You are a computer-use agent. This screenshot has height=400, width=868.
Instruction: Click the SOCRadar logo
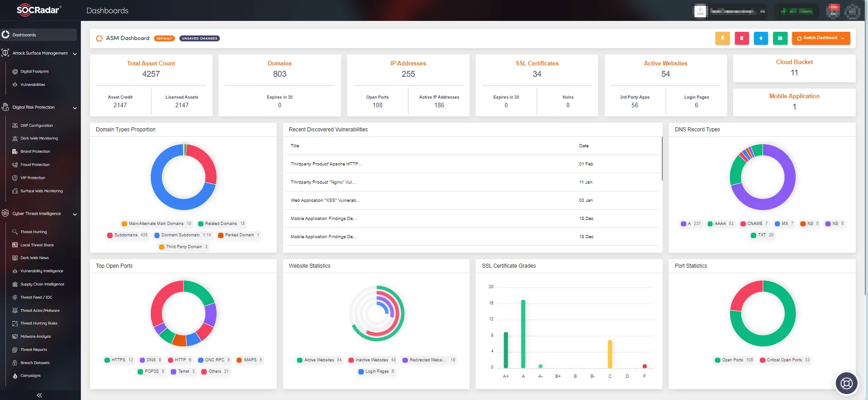(x=39, y=10)
